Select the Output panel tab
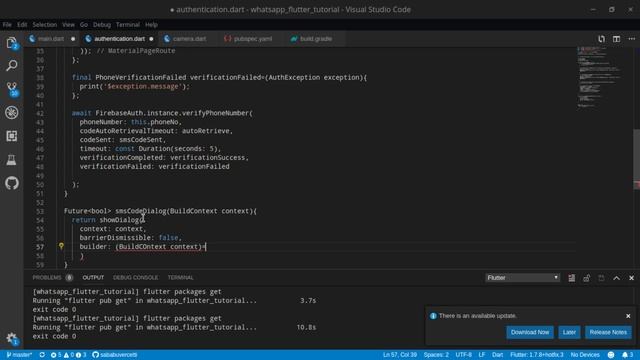The height and width of the screenshot is (360, 640). click(x=93, y=278)
